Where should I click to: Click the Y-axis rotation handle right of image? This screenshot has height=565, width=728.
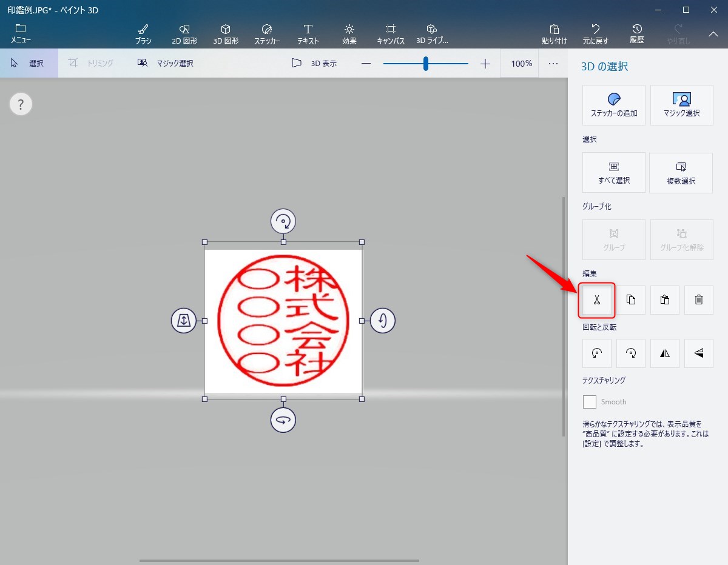coord(383,320)
